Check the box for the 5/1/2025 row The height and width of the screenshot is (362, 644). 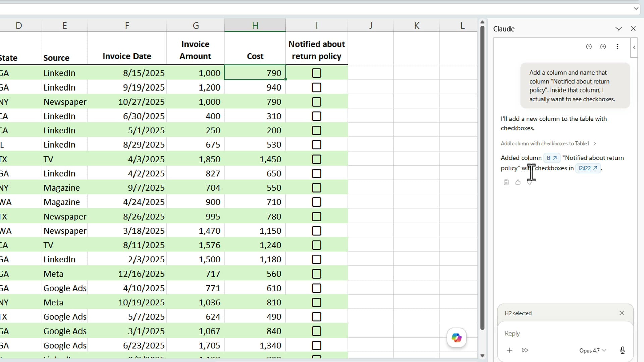316,130
